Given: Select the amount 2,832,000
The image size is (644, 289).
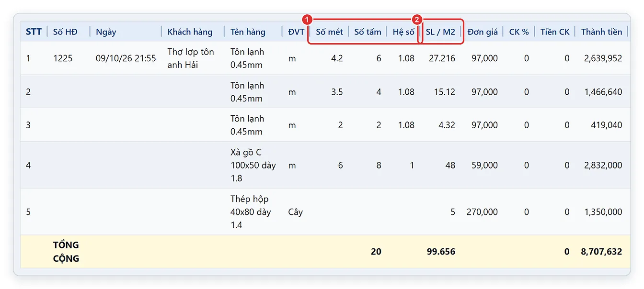Looking at the screenshot, I should [603, 166].
